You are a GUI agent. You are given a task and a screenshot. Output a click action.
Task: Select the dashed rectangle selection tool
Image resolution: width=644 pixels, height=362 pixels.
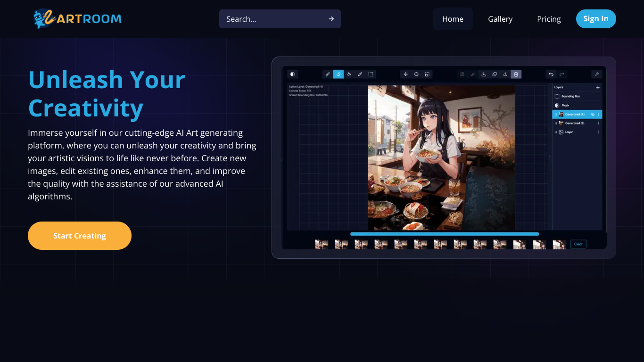click(371, 74)
